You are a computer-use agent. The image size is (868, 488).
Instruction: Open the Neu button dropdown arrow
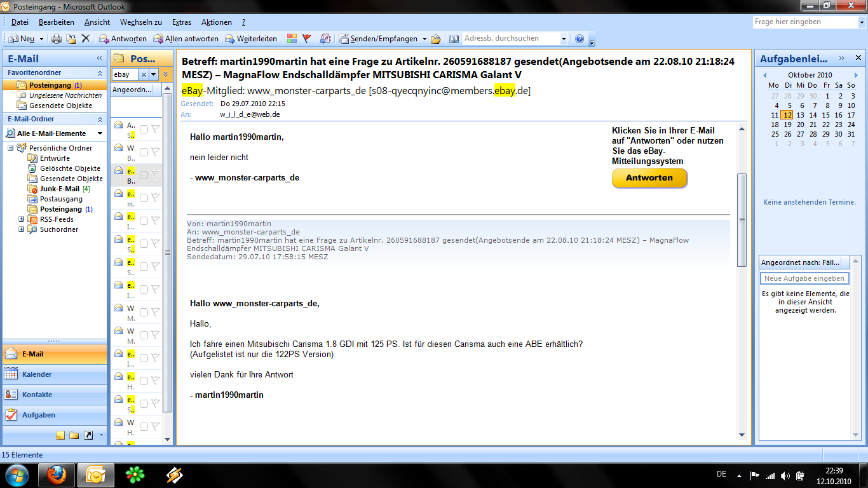point(41,39)
